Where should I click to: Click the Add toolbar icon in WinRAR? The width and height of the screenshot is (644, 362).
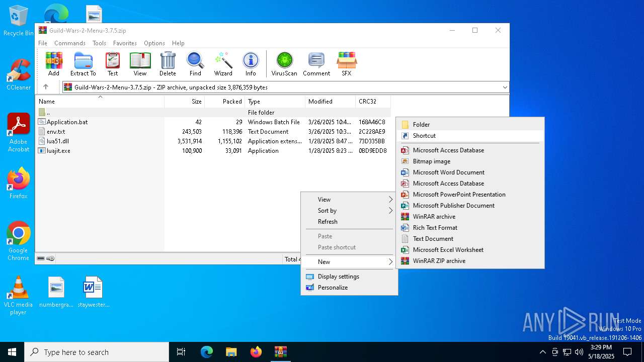pyautogui.click(x=54, y=64)
